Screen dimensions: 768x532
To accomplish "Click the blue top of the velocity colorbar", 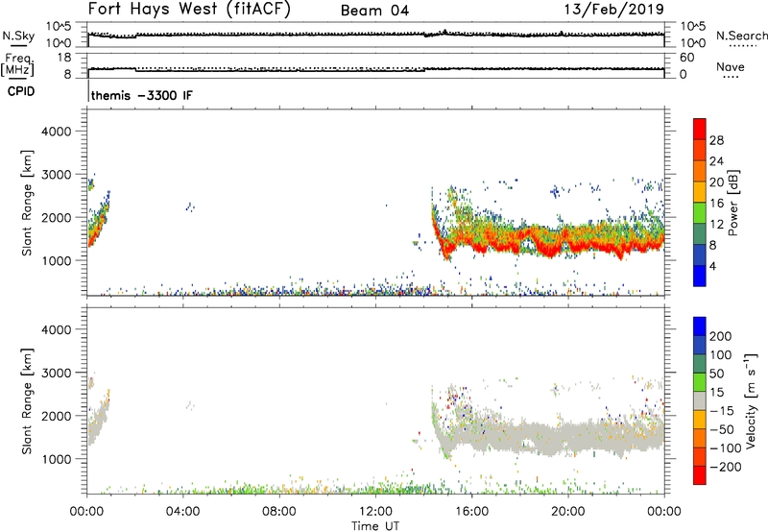I will point(700,326).
